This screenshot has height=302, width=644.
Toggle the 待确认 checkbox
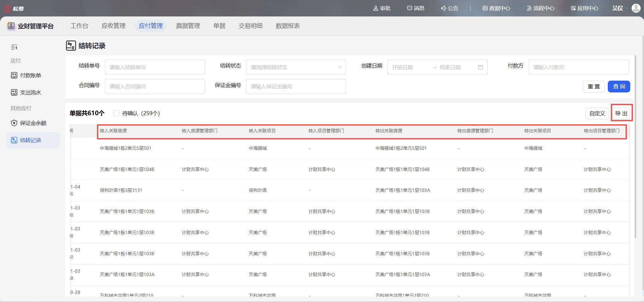pos(116,113)
